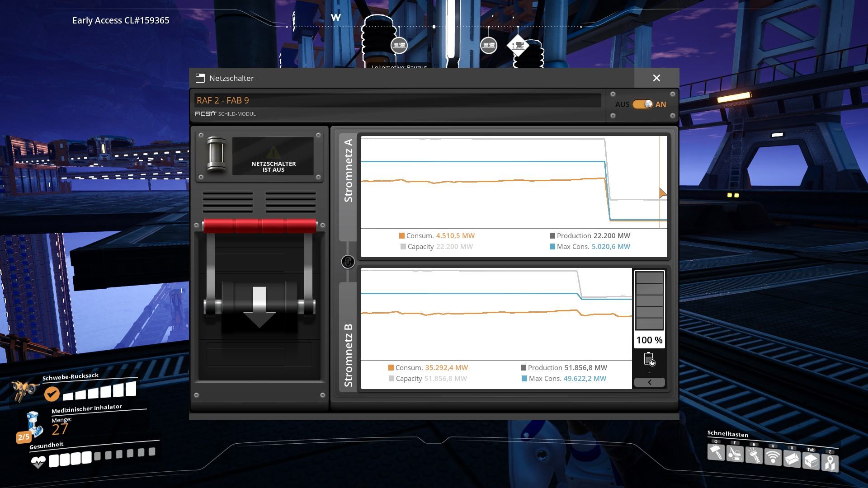Viewport: 868px width, 488px height.
Task: Click the indicator lamp beside warning display
Action: pyautogui.click(x=216, y=155)
